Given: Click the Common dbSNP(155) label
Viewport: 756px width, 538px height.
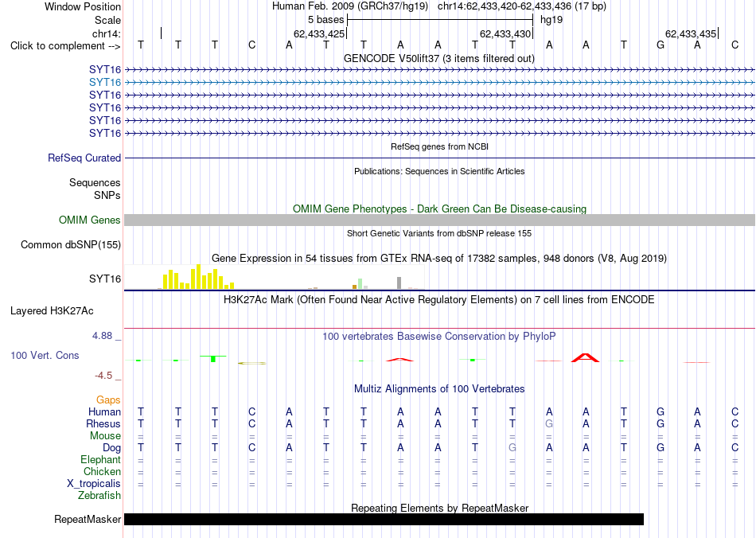Looking at the screenshot, I should [x=71, y=245].
